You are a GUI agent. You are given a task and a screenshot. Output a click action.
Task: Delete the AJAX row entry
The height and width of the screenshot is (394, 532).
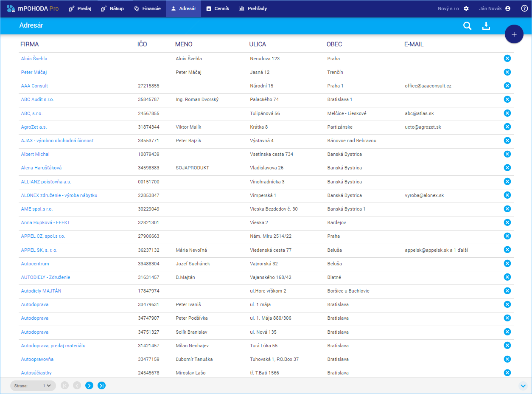(x=507, y=141)
